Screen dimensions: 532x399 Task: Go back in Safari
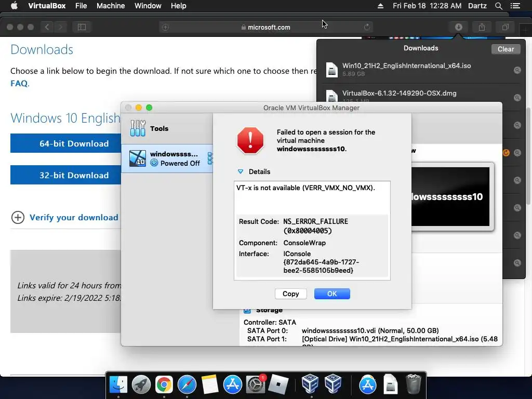(47, 27)
